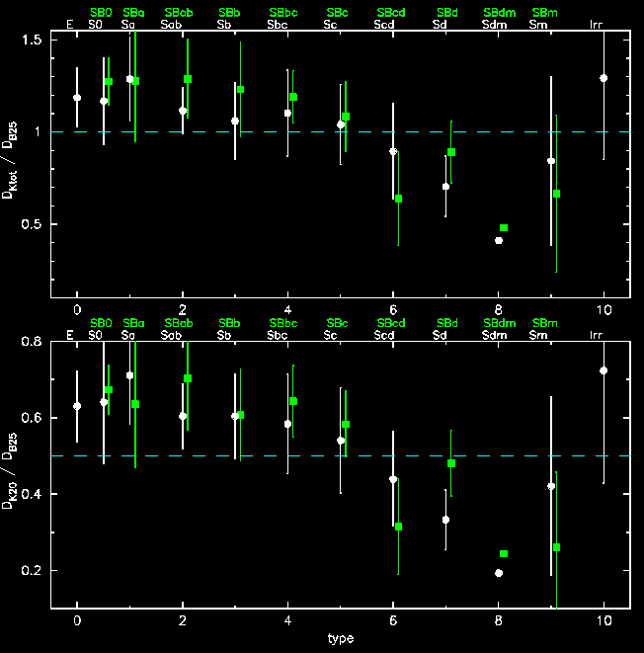Click the green SBab label in upper panel
The height and width of the screenshot is (653, 644).
[179, 13]
